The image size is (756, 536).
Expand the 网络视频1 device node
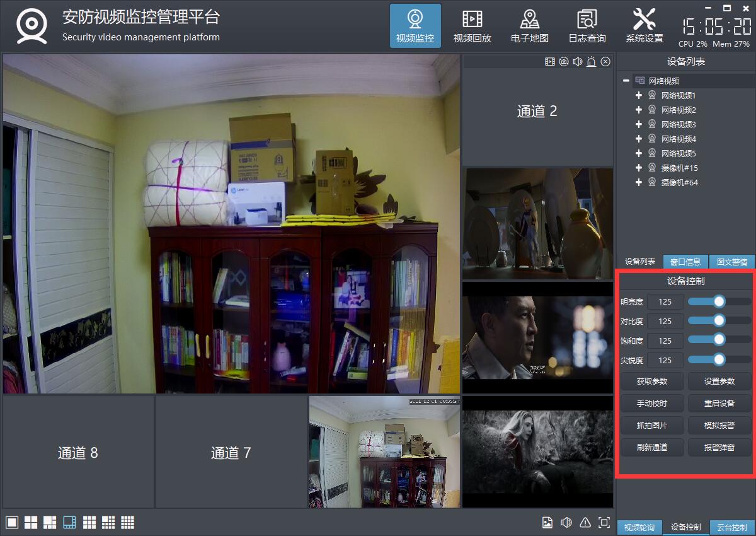639,95
